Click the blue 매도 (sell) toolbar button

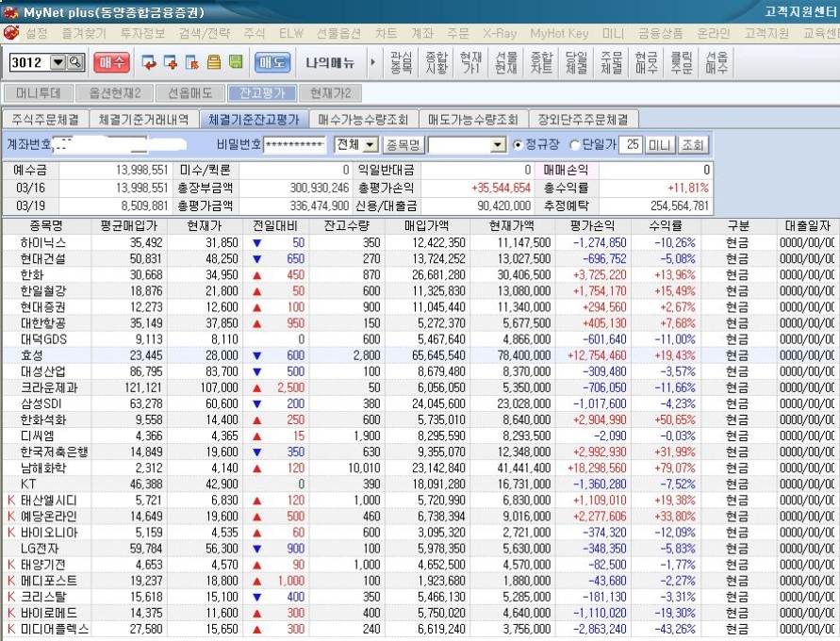272,62
